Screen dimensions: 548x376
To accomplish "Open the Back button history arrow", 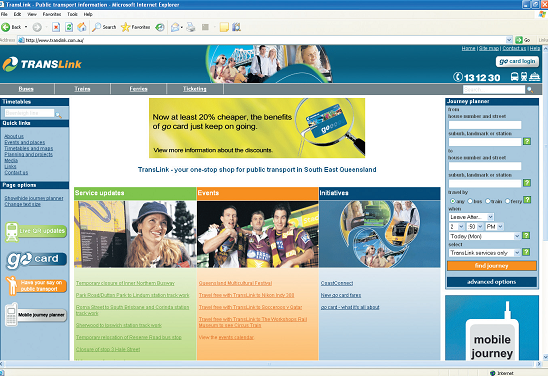I will click(x=26, y=27).
